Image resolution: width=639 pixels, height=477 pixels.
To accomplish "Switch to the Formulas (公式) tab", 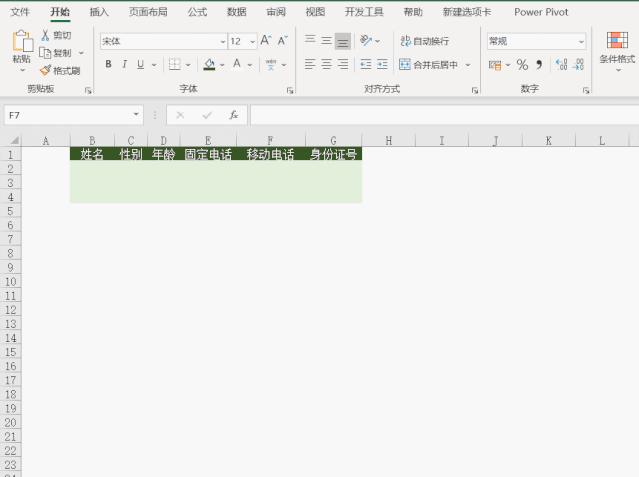I will (197, 12).
